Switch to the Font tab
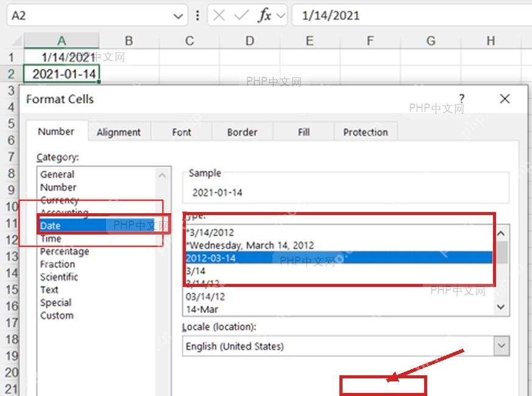The image size is (532, 396). [x=182, y=132]
